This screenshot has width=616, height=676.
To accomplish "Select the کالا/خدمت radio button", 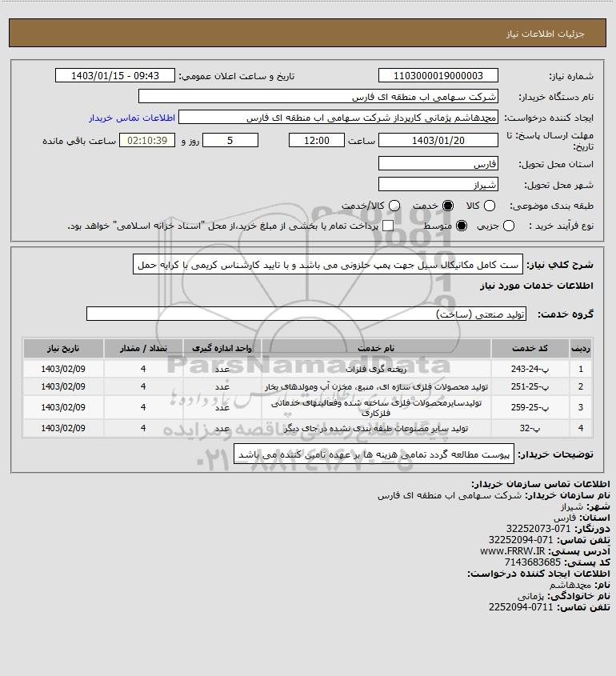I will tap(394, 206).
